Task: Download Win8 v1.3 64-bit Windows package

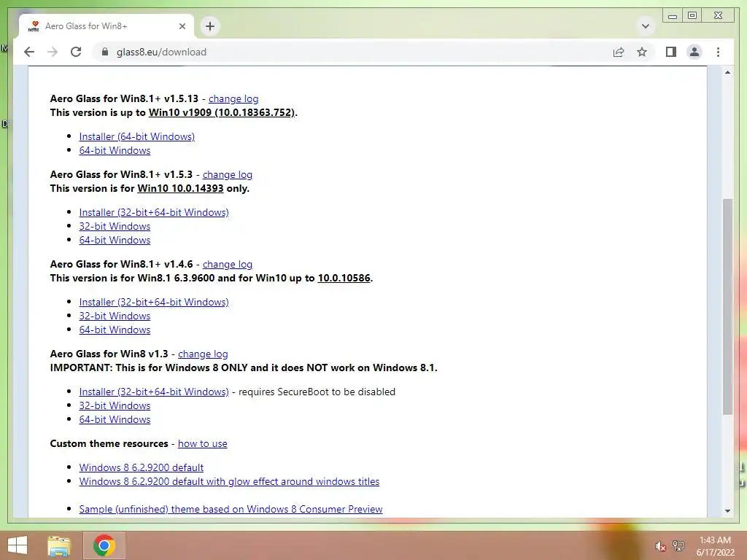Action: (x=115, y=419)
